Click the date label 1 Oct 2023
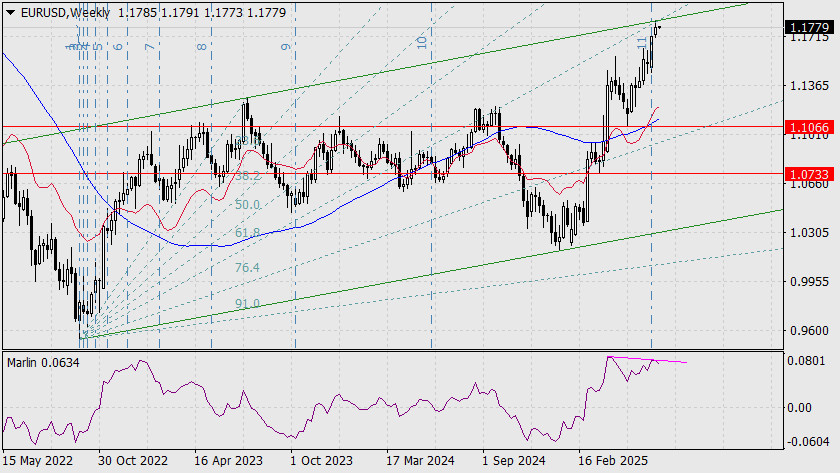840x473 pixels. [x=321, y=461]
